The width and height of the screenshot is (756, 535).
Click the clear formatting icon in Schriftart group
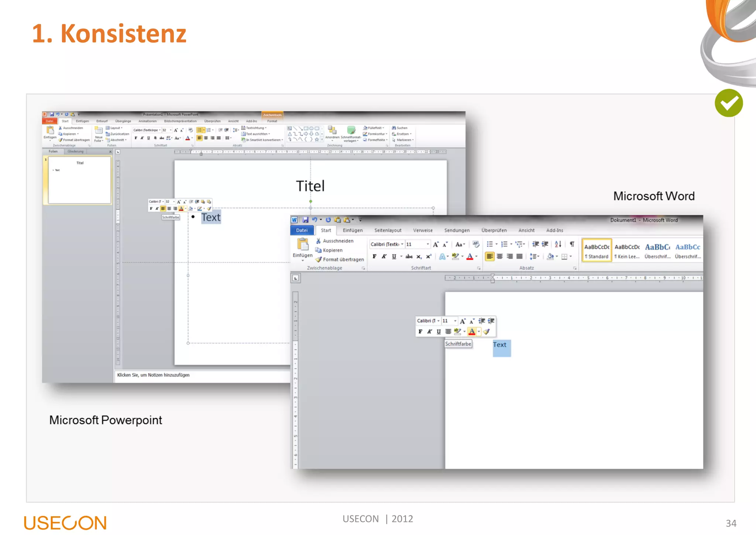tap(476, 244)
